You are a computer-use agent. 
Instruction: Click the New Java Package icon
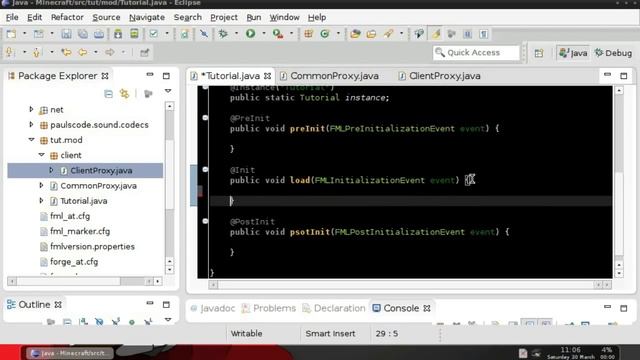[309, 34]
